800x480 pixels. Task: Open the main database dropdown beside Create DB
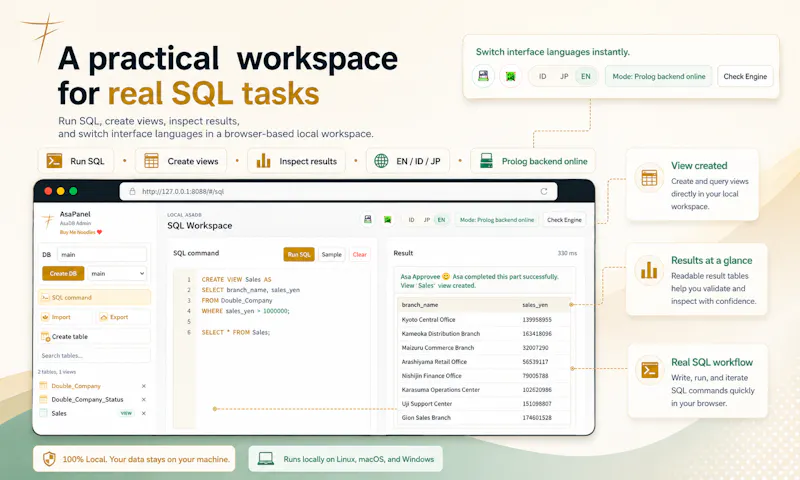117,273
